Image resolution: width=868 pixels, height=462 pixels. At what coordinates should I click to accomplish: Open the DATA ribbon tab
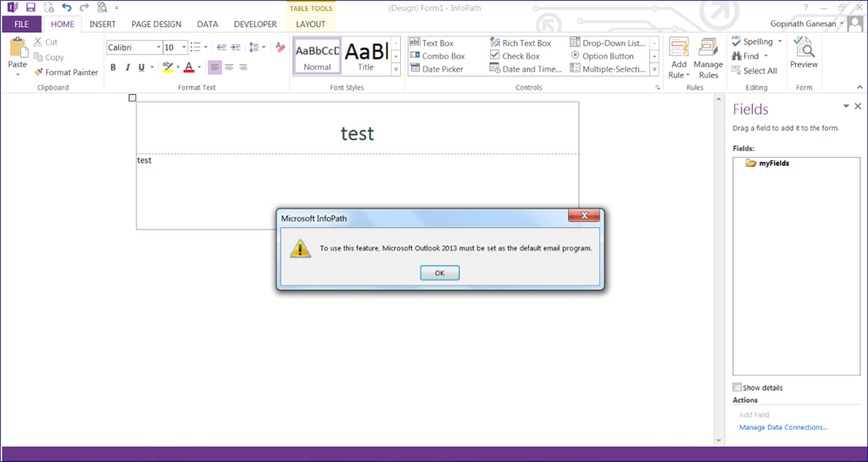(x=208, y=25)
